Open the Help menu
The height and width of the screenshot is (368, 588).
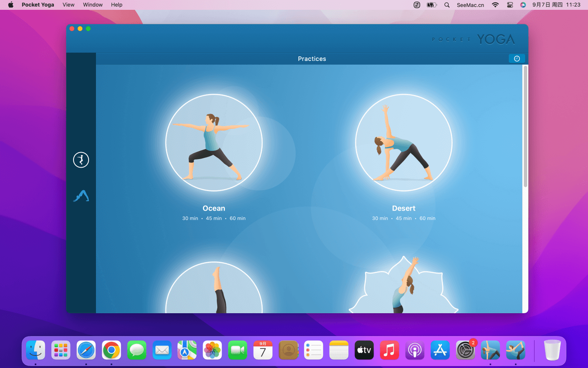coord(116,5)
